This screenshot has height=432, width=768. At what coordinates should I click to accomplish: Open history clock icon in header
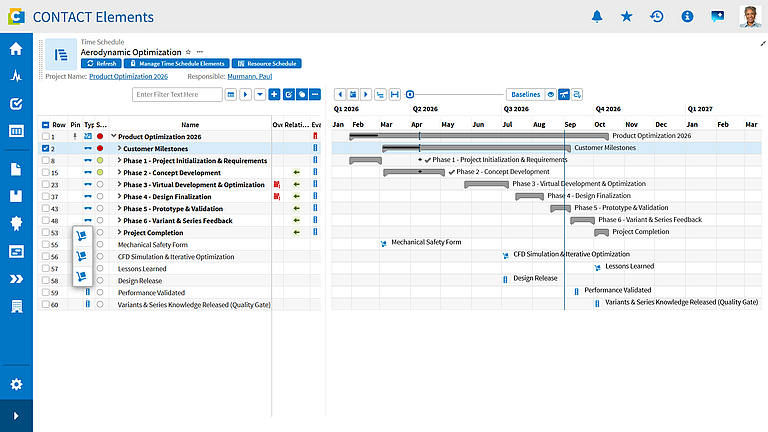657,17
